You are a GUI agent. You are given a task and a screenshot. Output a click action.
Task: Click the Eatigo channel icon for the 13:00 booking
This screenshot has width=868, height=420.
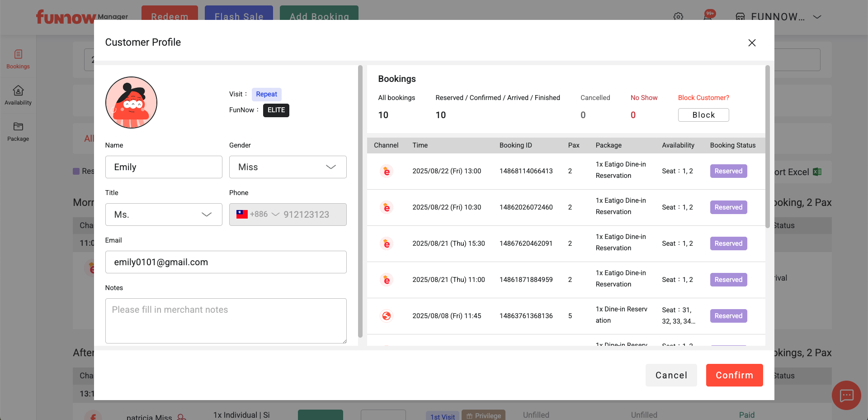tap(386, 172)
